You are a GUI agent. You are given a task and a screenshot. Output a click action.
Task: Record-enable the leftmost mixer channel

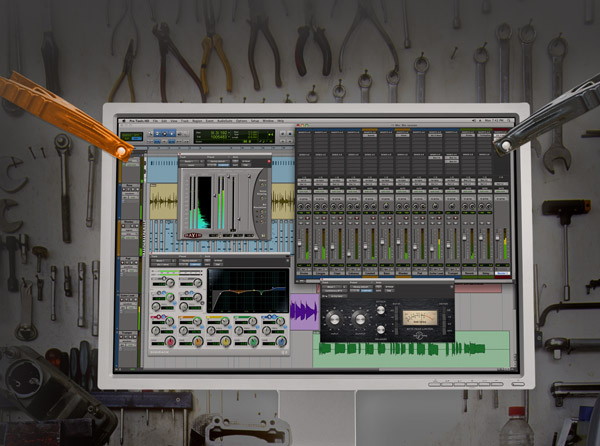click(308, 218)
